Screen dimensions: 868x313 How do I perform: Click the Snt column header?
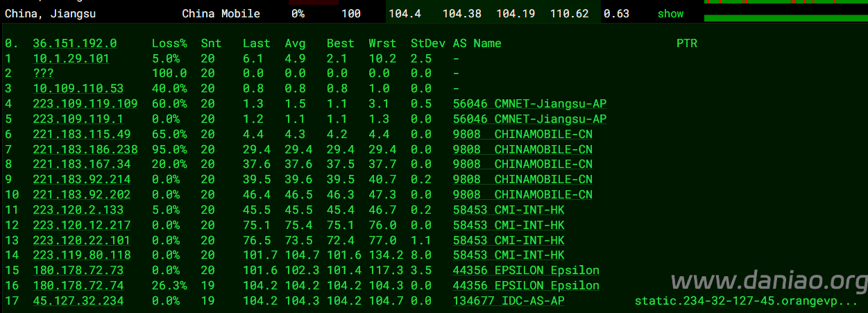[211, 43]
